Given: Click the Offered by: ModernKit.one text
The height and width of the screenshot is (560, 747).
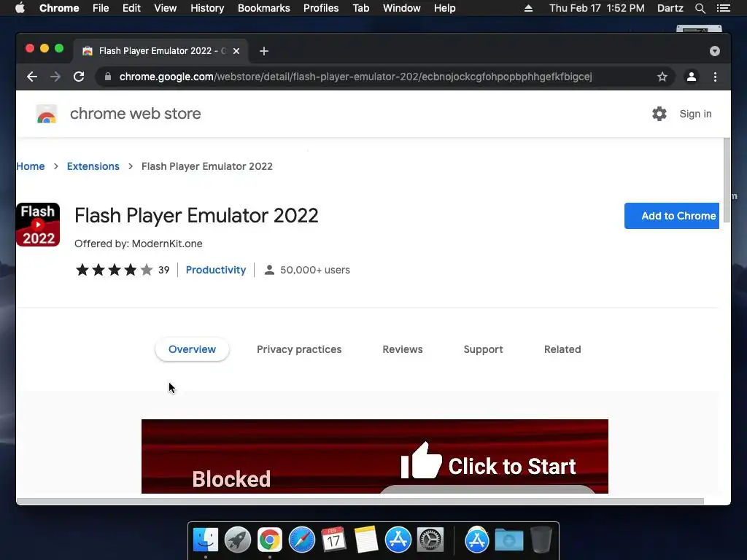Looking at the screenshot, I should point(138,244).
